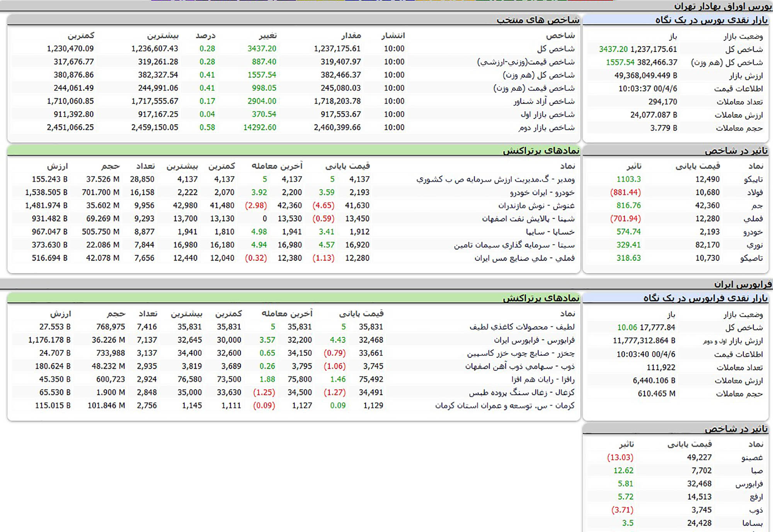
Task: Open جم in the index impact list
Action: click(758, 206)
